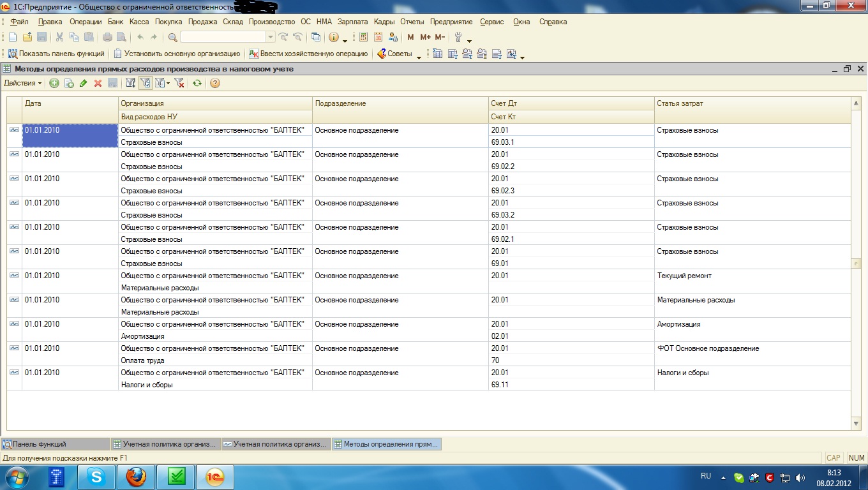Click the green Add record icon
This screenshot has height=490, width=868.
[x=54, y=83]
